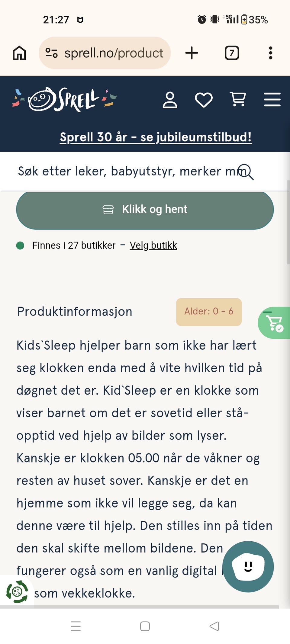Open the browser three-dot menu
This screenshot has height=644, width=290.
point(270,53)
